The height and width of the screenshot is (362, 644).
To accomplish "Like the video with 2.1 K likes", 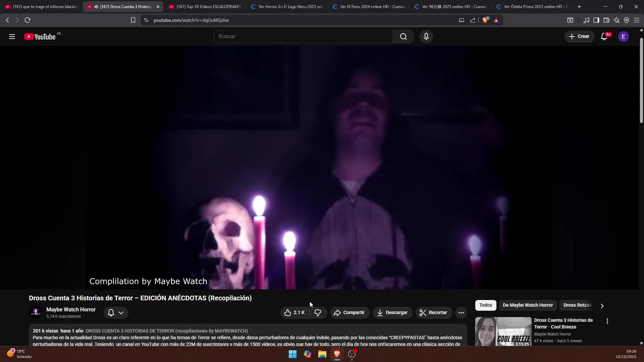I will click(294, 313).
